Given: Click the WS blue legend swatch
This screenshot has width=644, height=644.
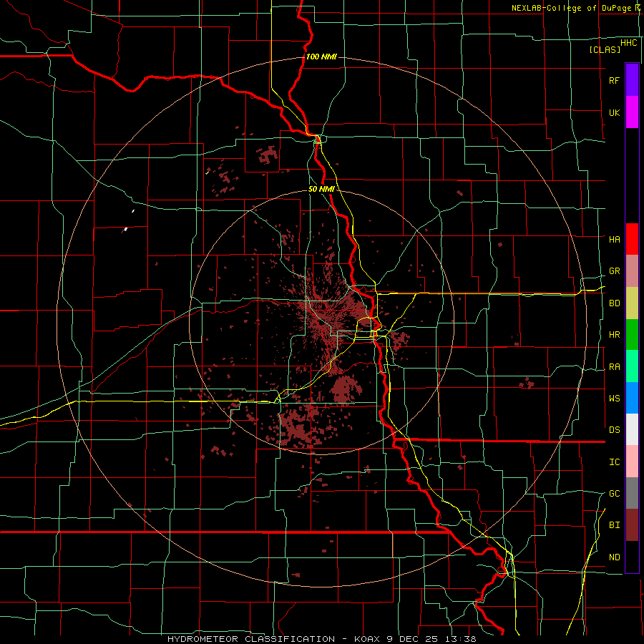Looking at the screenshot, I should click(632, 398).
